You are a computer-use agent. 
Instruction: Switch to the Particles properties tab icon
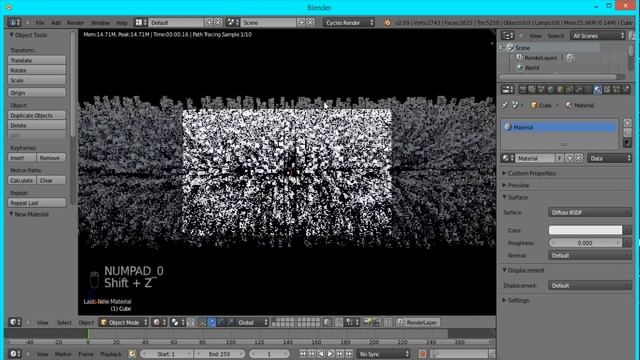click(x=616, y=89)
